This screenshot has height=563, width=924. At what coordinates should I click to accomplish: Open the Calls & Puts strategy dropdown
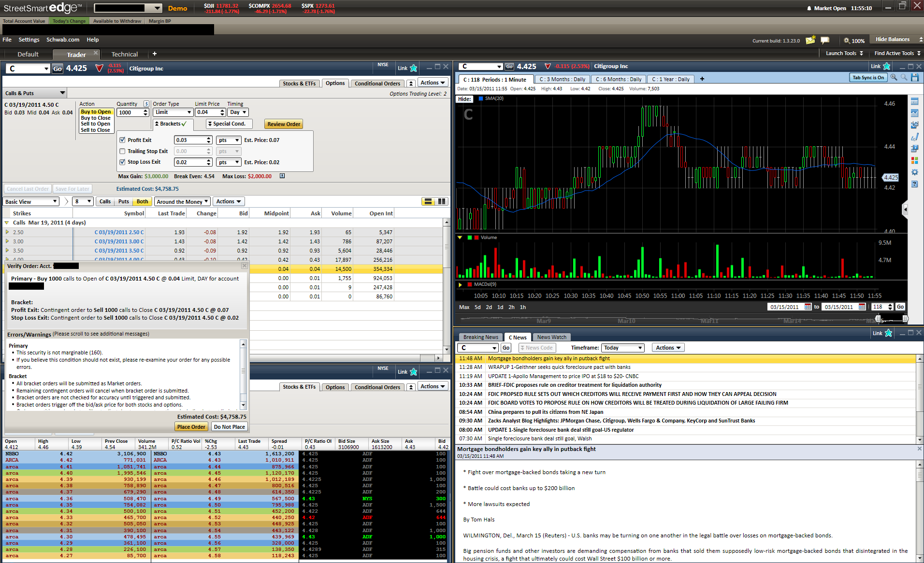pyautogui.click(x=35, y=93)
